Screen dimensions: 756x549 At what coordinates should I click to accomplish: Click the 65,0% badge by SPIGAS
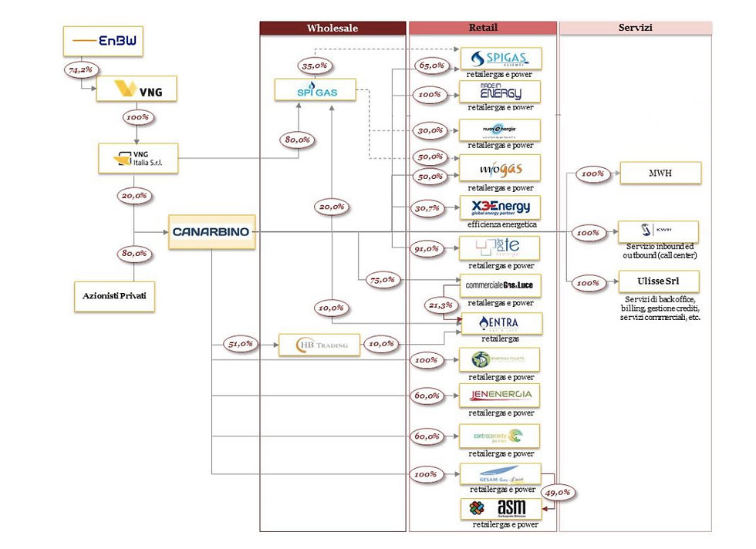[431, 66]
